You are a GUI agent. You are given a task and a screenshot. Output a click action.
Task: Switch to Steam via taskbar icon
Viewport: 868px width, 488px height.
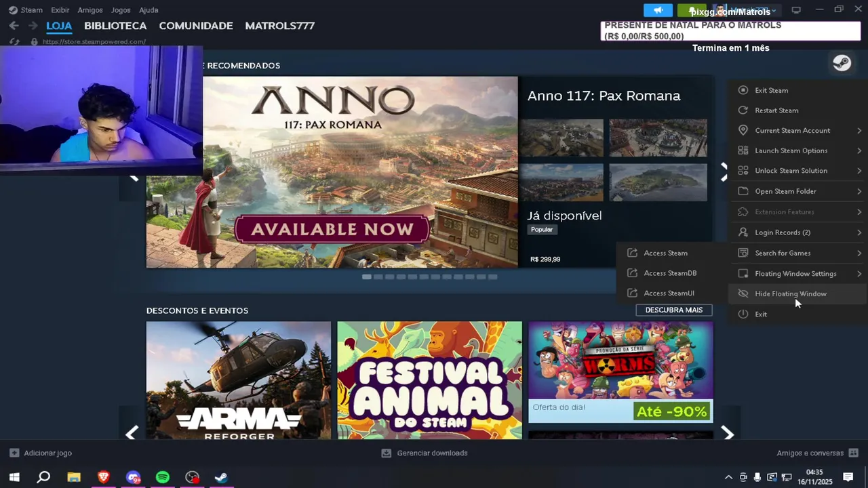222,477
